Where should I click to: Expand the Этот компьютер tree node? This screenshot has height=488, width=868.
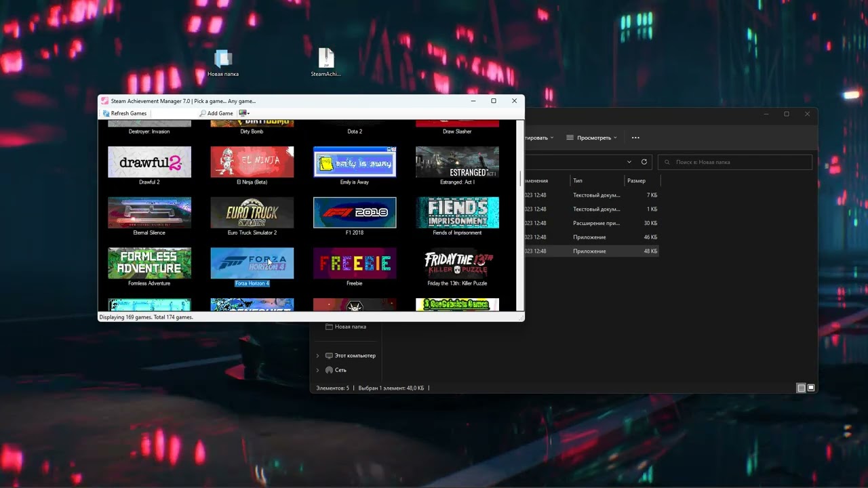click(317, 356)
